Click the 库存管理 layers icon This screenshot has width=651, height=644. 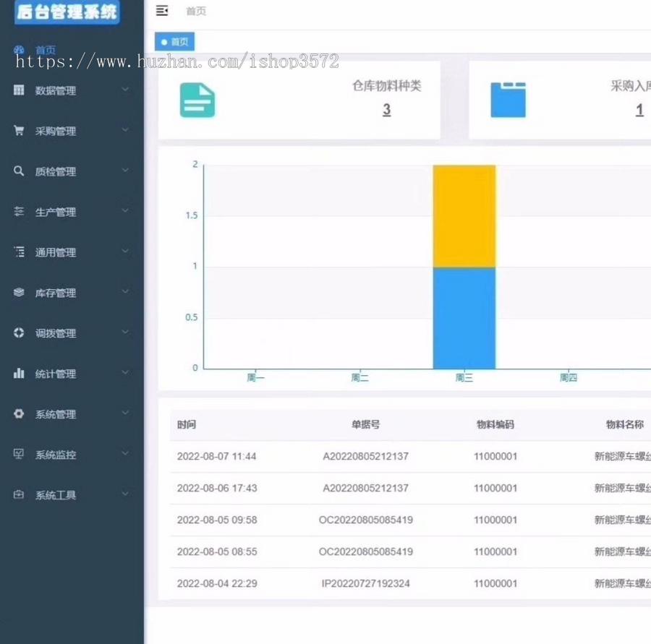pyautogui.click(x=19, y=292)
